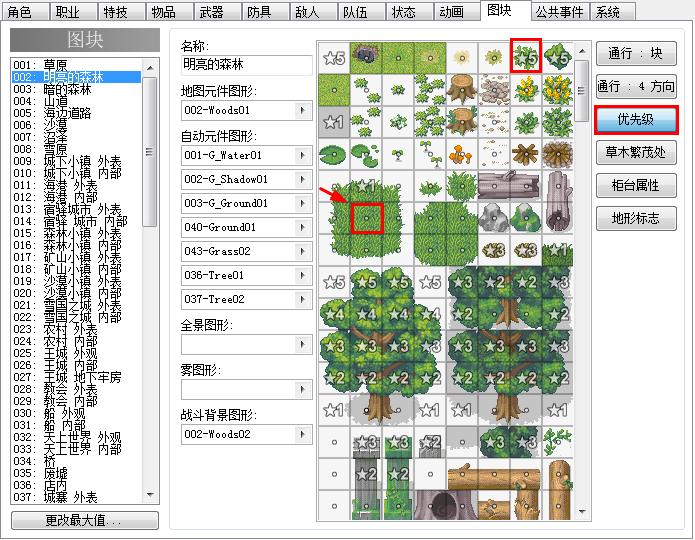Open the 雾图形 fog picker
Viewport: 695px width, 540px height.
pyautogui.click(x=303, y=389)
